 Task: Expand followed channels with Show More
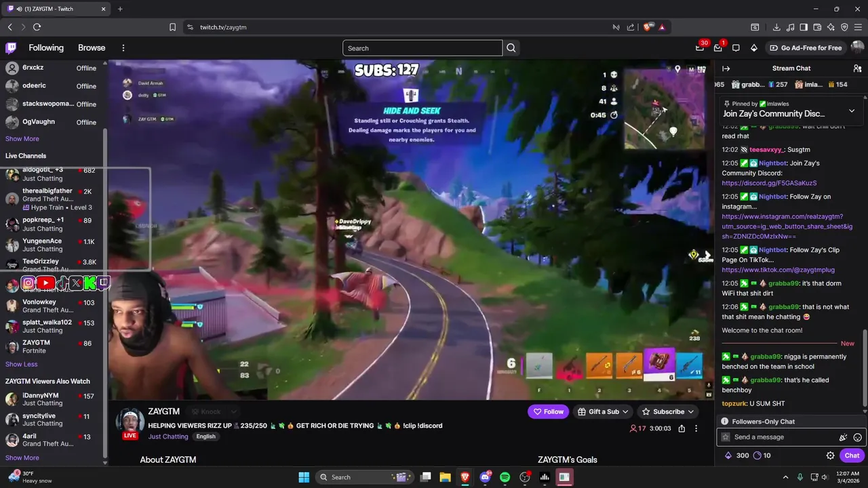click(x=22, y=139)
